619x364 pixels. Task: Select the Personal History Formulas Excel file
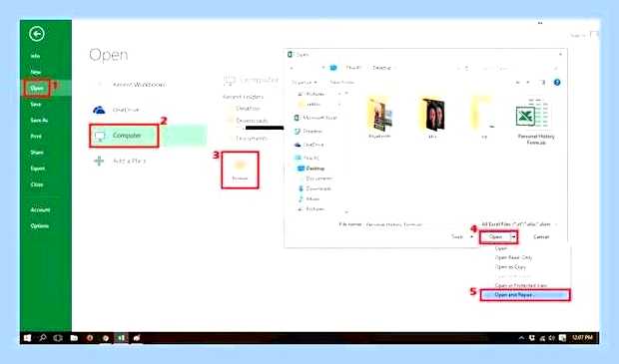point(536,121)
